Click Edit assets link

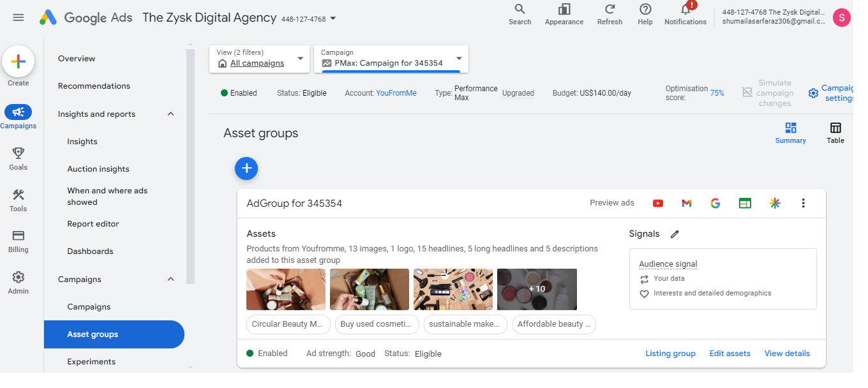(x=730, y=353)
